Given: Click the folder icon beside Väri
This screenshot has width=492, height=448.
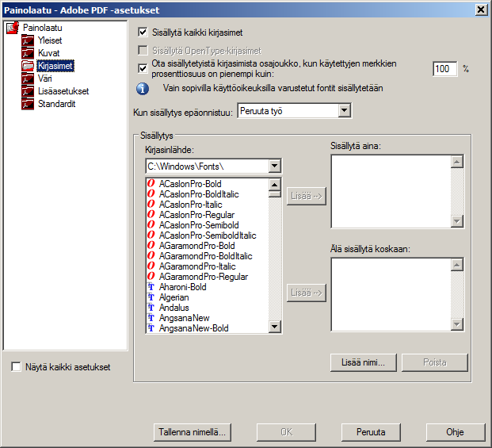Looking at the screenshot, I should (28, 78).
